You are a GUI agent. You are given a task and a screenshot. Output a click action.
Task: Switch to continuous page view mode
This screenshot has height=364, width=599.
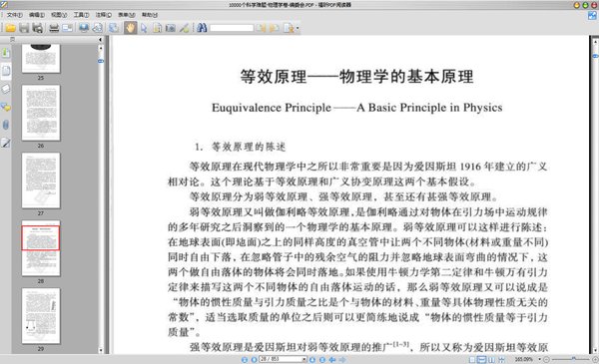point(482,359)
